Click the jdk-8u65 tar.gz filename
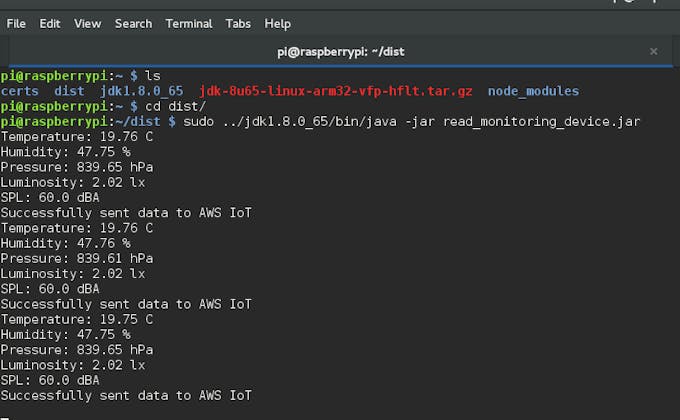The height and width of the screenshot is (420, 680). (x=336, y=91)
